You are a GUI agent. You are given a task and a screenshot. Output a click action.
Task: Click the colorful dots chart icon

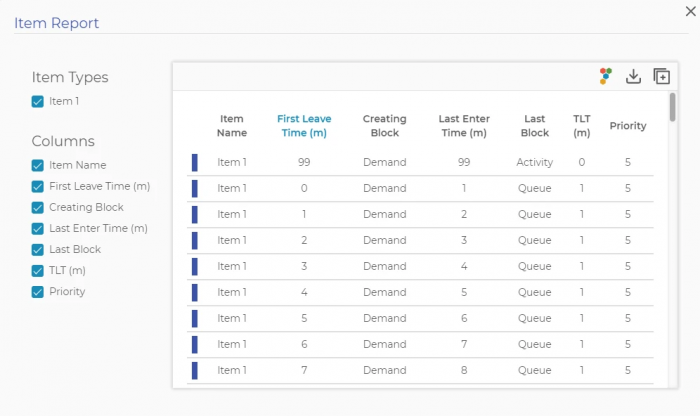(x=605, y=76)
